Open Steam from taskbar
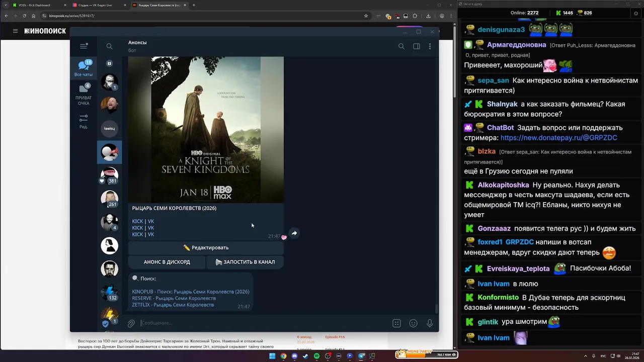Screen dimensions: 644x362 (305, 356)
